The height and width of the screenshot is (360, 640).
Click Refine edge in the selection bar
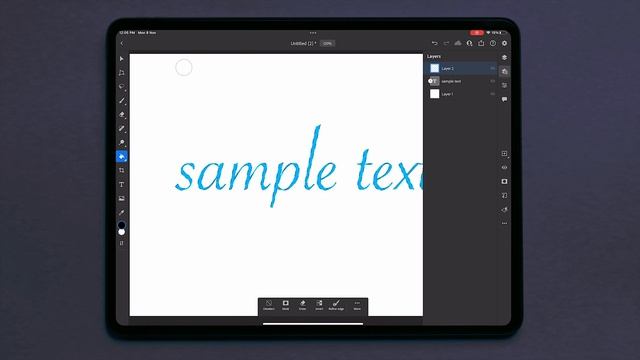point(336,305)
